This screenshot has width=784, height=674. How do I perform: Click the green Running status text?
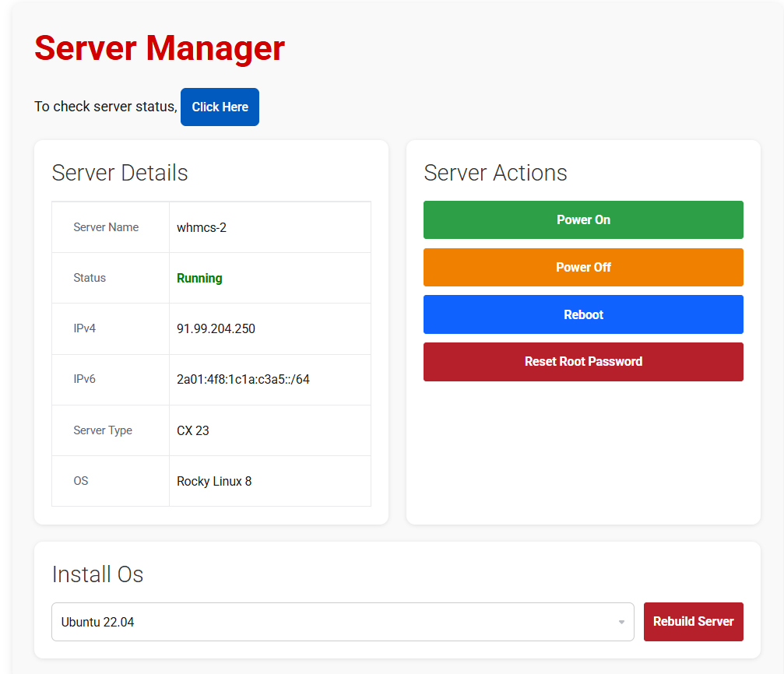click(x=199, y=278)
